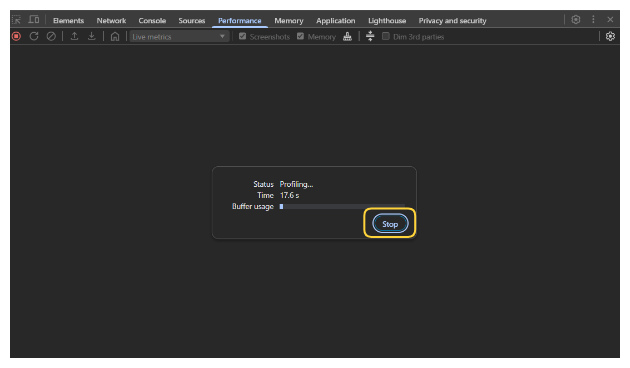Toggle the Memory checkbox
This screenshot has width=630, height=368.
(300, 37)
